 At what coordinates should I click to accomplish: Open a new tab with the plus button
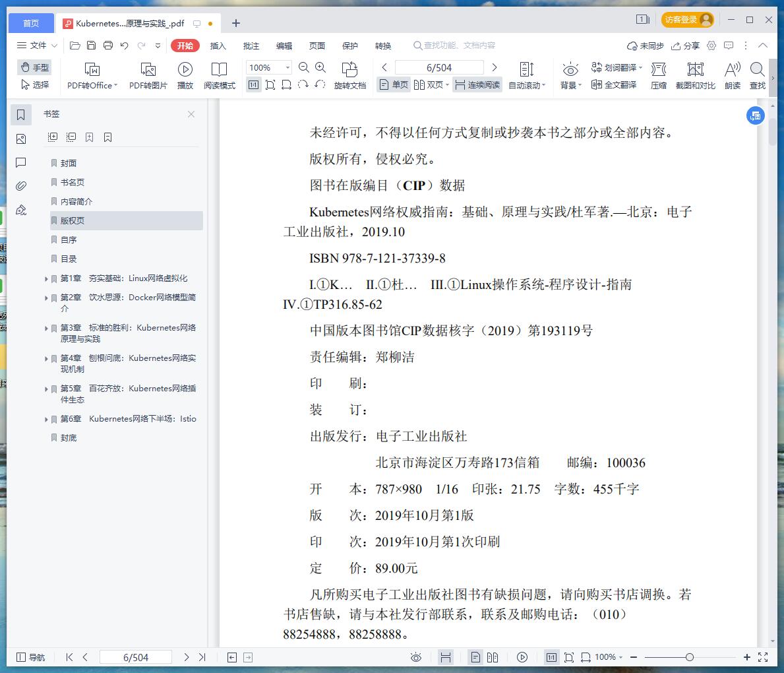[236, 23]
